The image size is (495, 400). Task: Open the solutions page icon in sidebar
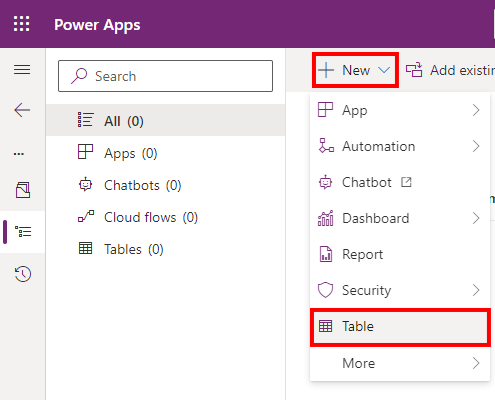coord(23,190)
